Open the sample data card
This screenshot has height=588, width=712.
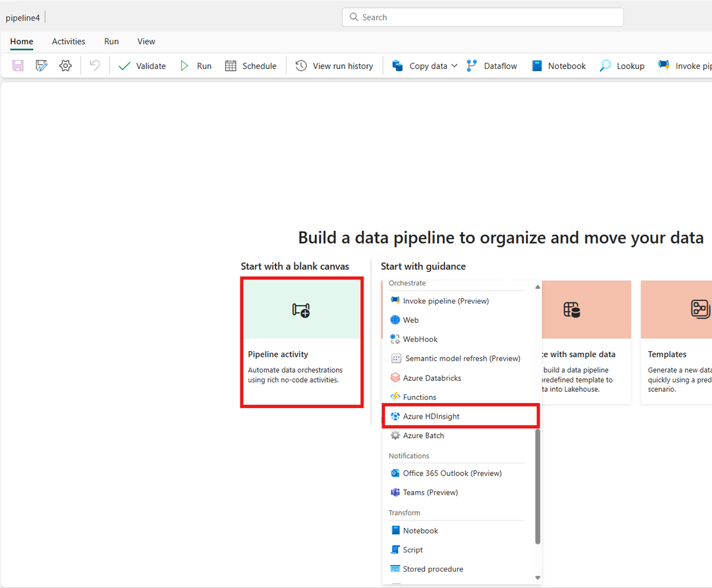[586, 342]
